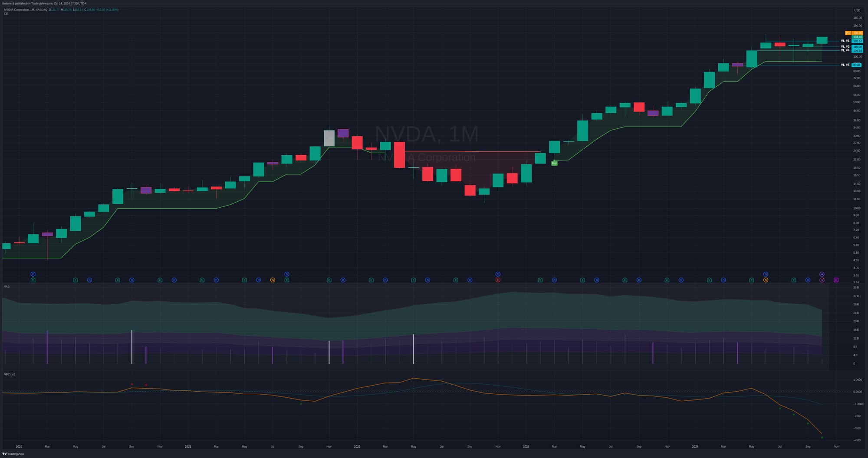Click the TradingView logo at bottom left

tap(13, 454)
